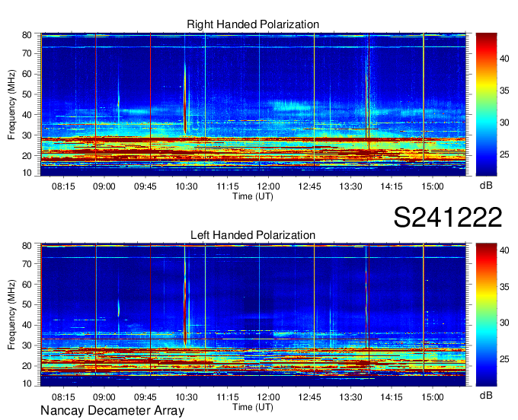
Task: Click dB label under Right Handed colorbar
Action: click(486, 185)
